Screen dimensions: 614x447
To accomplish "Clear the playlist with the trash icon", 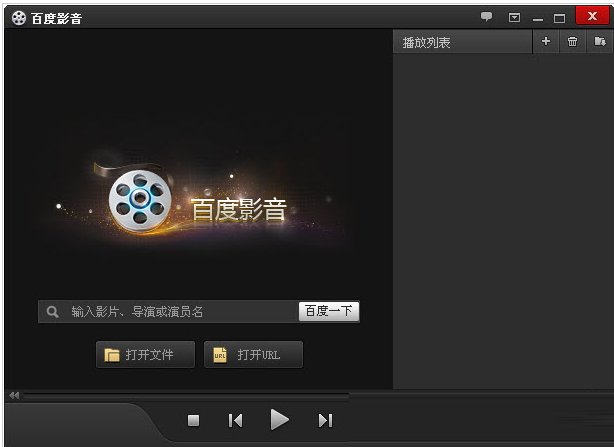I will pos(572,42).
